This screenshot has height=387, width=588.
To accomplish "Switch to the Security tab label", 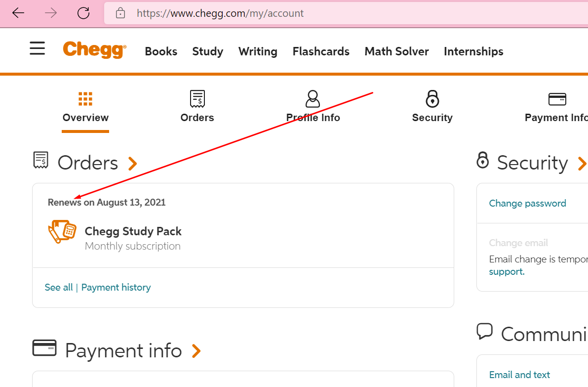I will (432, 118).
